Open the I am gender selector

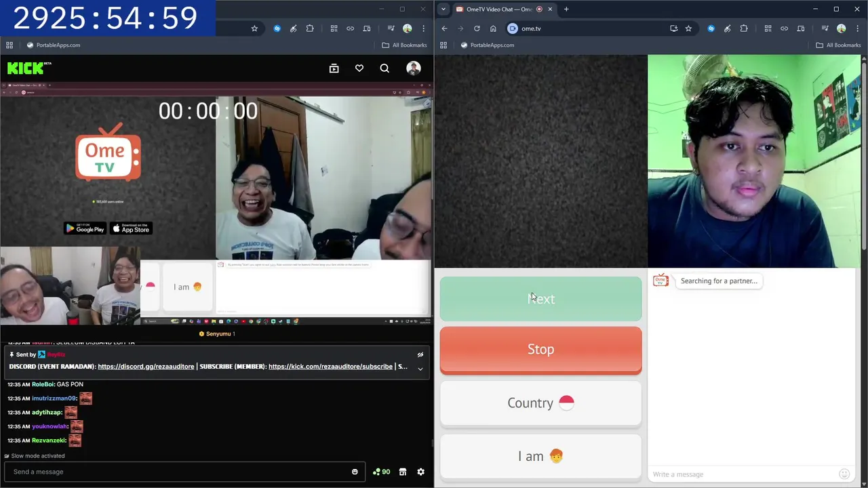[x=540, y=456]
